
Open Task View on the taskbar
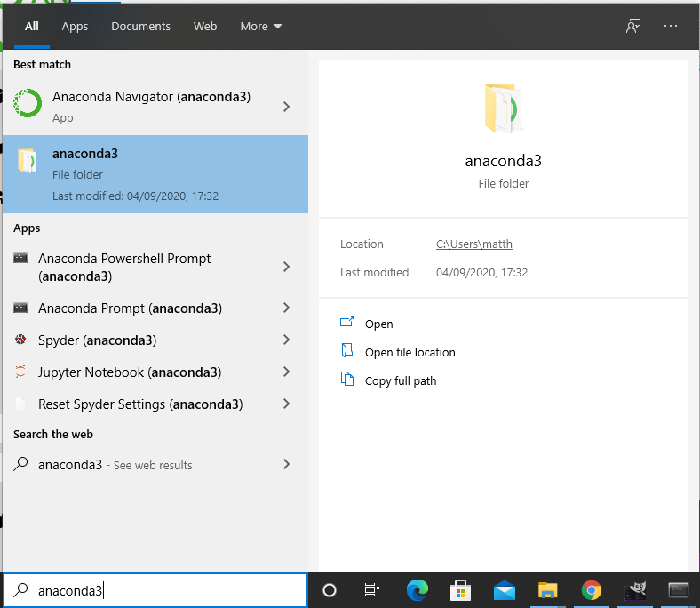click(x=372, y=590)
